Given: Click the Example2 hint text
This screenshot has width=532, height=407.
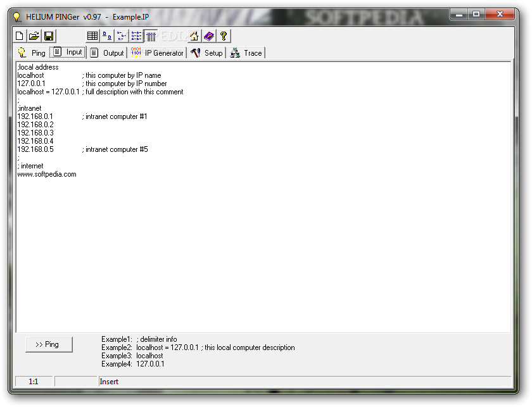Looking at the screenshot, I should click(198, 348).
